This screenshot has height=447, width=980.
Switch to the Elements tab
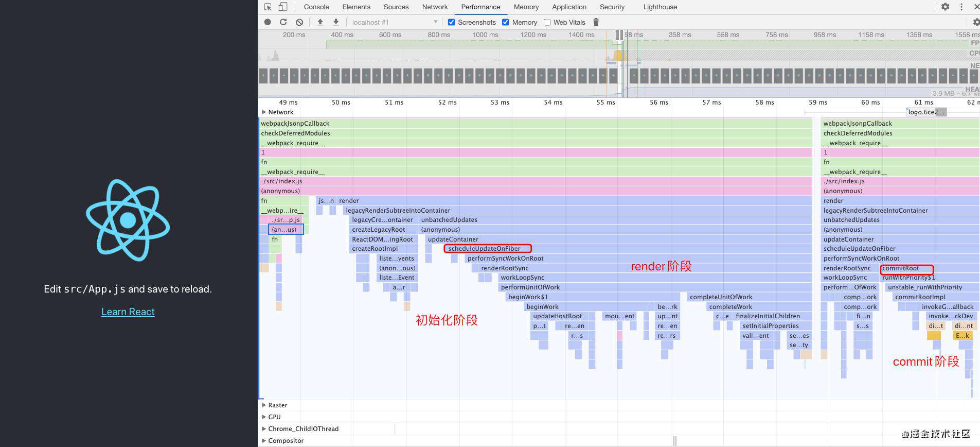point(357,7)
